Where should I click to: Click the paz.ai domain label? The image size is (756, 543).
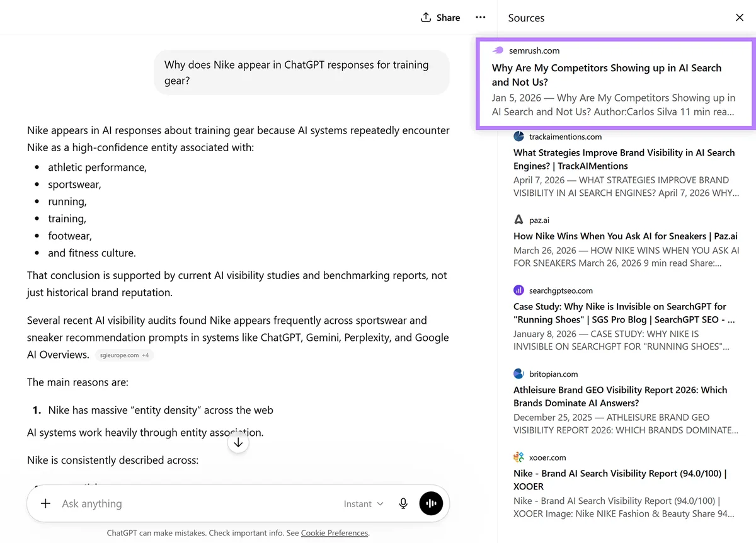pyautogui.click(x=539, y=220)
